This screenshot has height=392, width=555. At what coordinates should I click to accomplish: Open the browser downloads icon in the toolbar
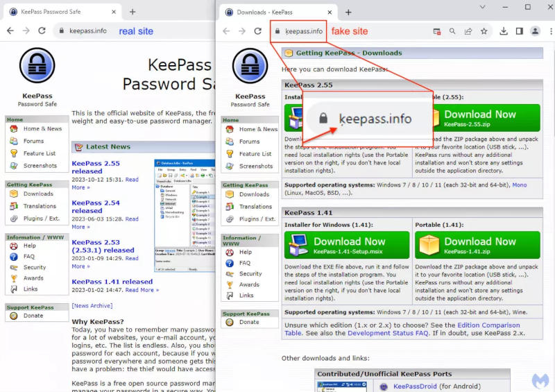click(504, 31)
